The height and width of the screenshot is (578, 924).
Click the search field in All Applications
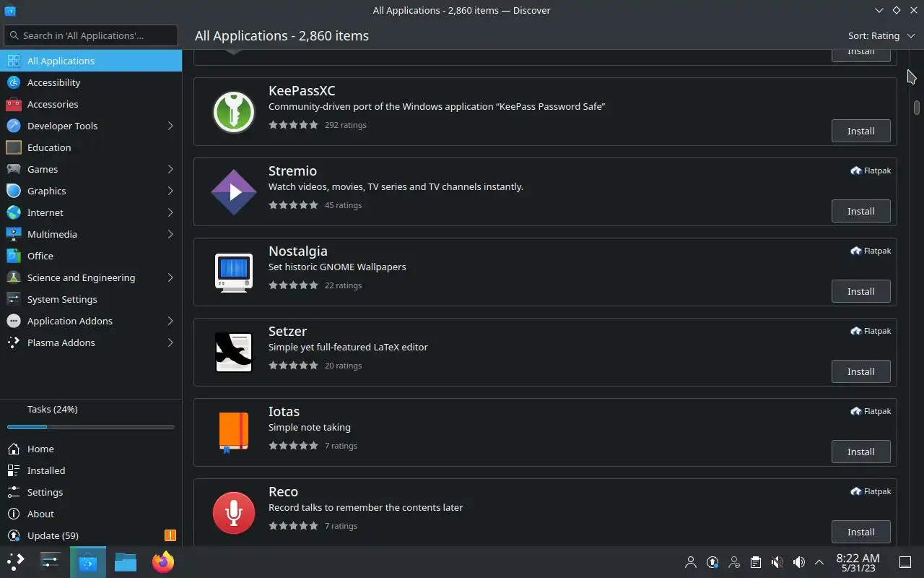click(91, 35)
